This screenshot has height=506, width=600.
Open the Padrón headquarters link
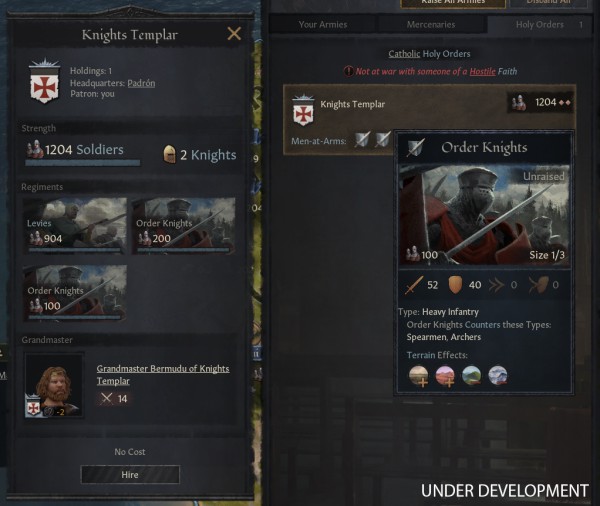tap(141, 83)
